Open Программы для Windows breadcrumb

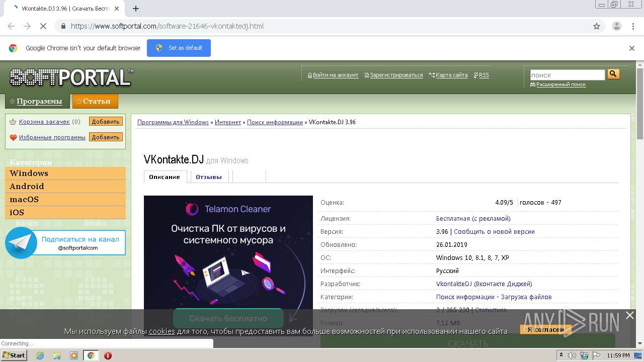[173, 122]
